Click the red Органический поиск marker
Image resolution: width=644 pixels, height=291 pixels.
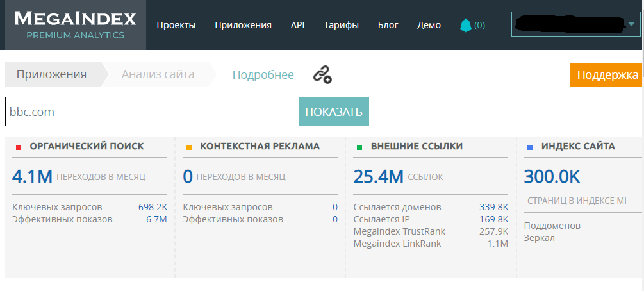pos(18,147)
